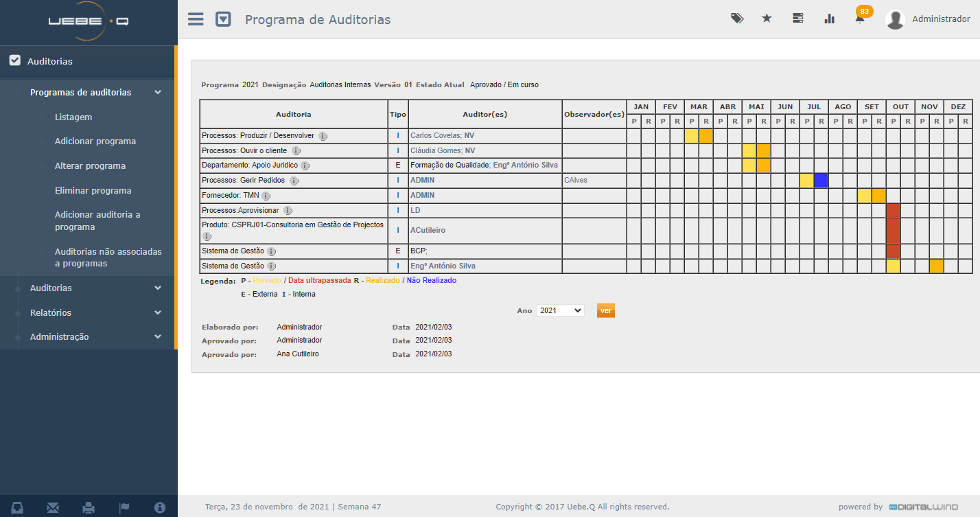
Task: Expand the Relatórios sidebar section
Action: [x=158, y=312]
